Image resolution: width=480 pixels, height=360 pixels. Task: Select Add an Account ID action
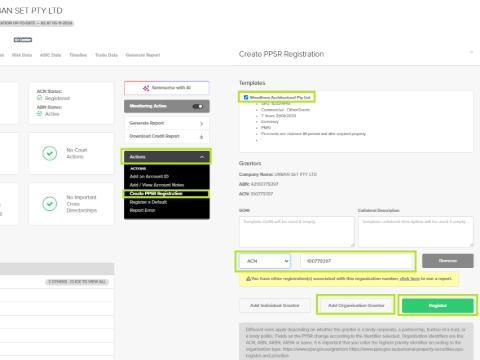click(x=149, y=176)
